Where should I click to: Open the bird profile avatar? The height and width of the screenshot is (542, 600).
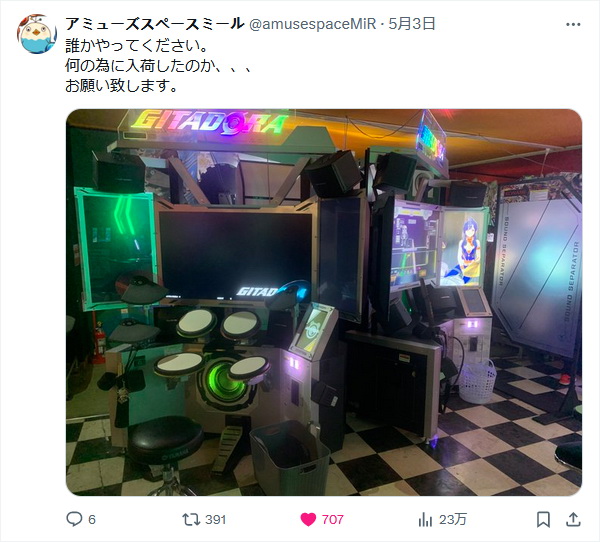[37, 34]
